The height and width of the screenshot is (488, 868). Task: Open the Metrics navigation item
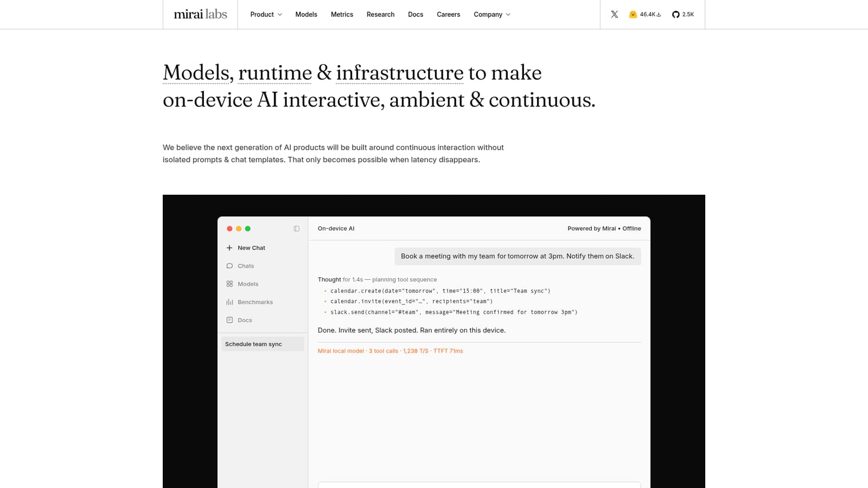point(342,15)
